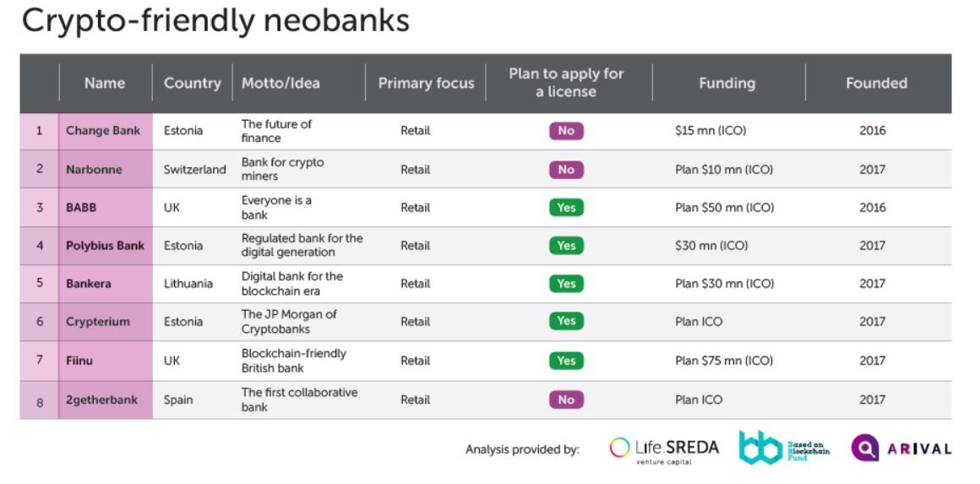The width and height of the screenshot is (980, 484).
Task: Click the Crypterium name cell
Action: tap(105, 323)
